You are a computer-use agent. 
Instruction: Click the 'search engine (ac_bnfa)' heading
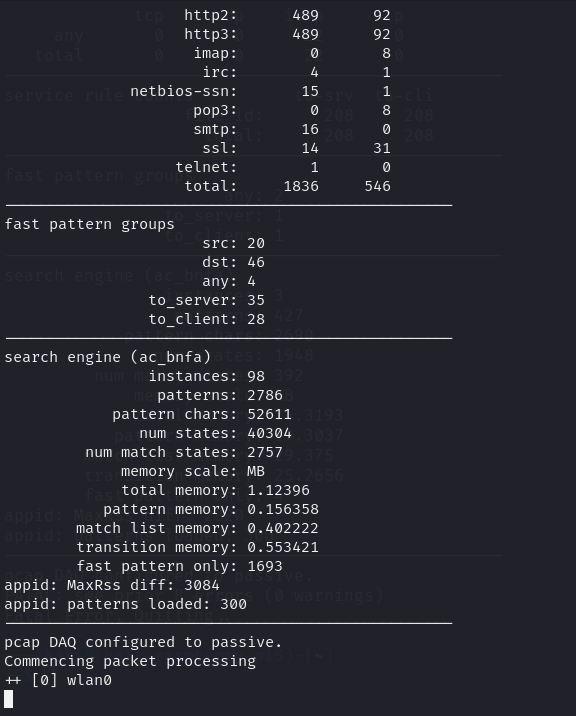click(108, 357)
